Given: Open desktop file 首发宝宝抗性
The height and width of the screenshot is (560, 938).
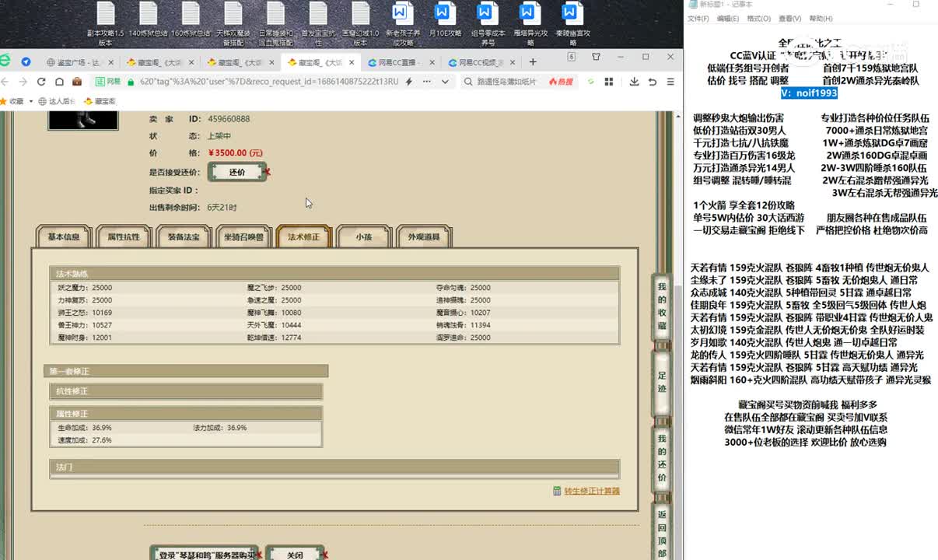Looking at the screenshot, I should pyautogui.click(x=317, y=24).
